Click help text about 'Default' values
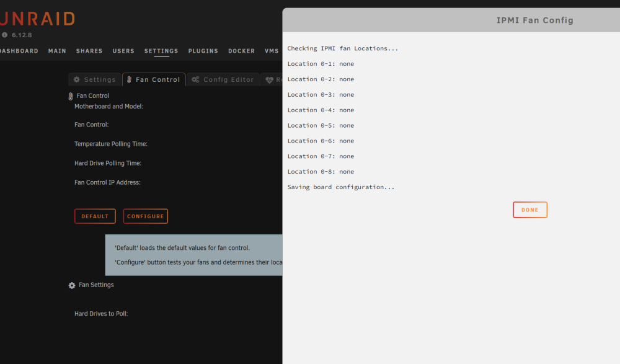 [x=182, y=248]
